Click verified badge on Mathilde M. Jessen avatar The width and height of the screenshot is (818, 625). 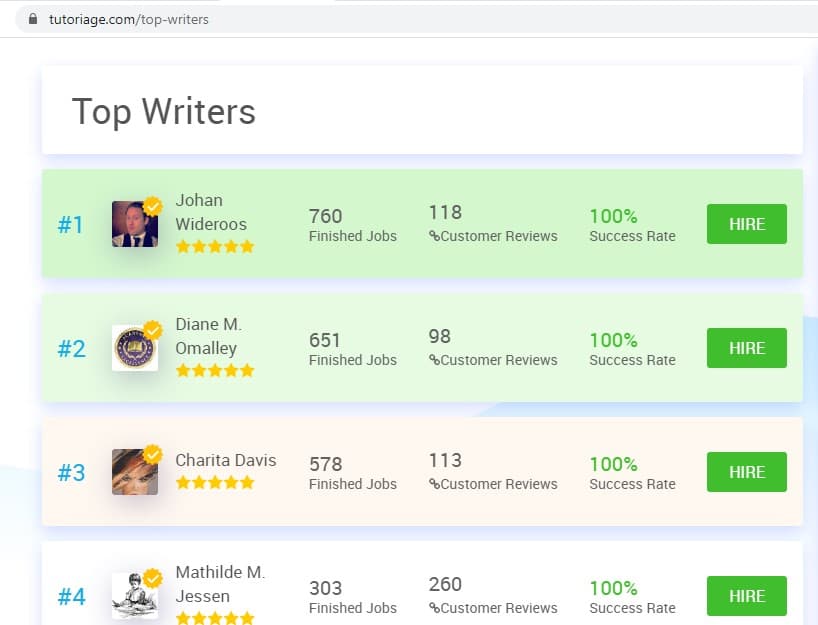pos(152,578)
